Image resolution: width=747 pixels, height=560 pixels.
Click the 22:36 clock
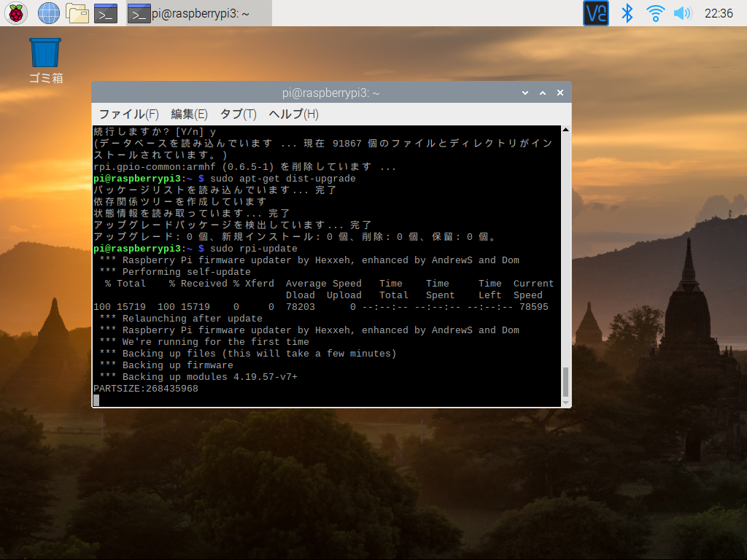[719, 13]
